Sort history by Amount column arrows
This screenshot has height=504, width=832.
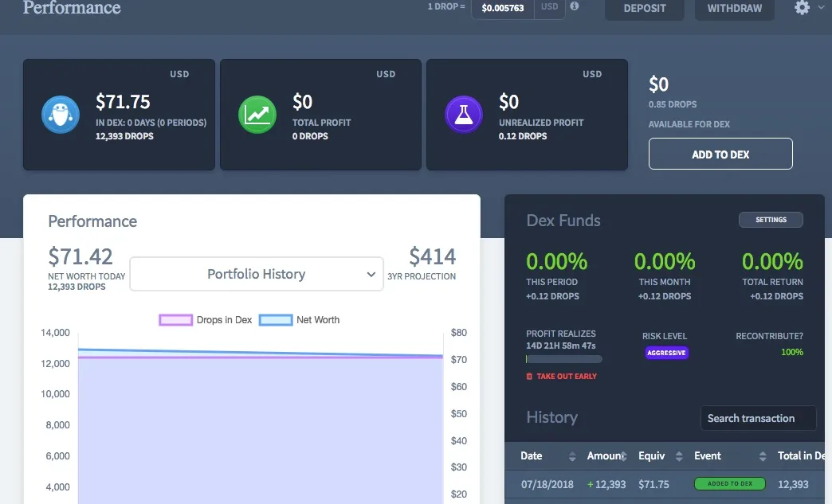[624, 456]
